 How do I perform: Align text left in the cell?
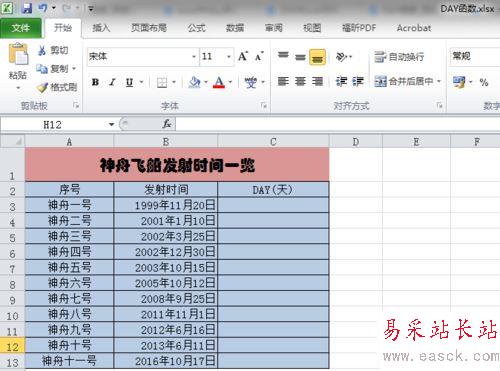[283, 81]
